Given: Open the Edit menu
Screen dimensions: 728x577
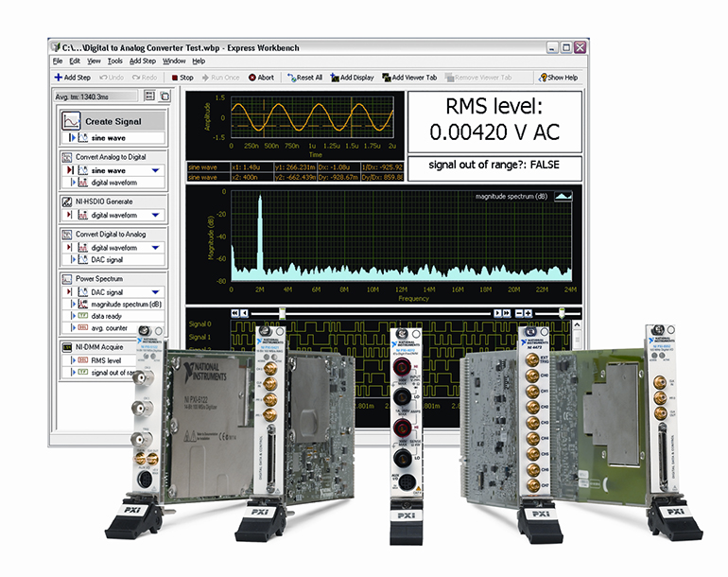Looking at the screenshot, I should pyautogui.click(x=75, y=61).
